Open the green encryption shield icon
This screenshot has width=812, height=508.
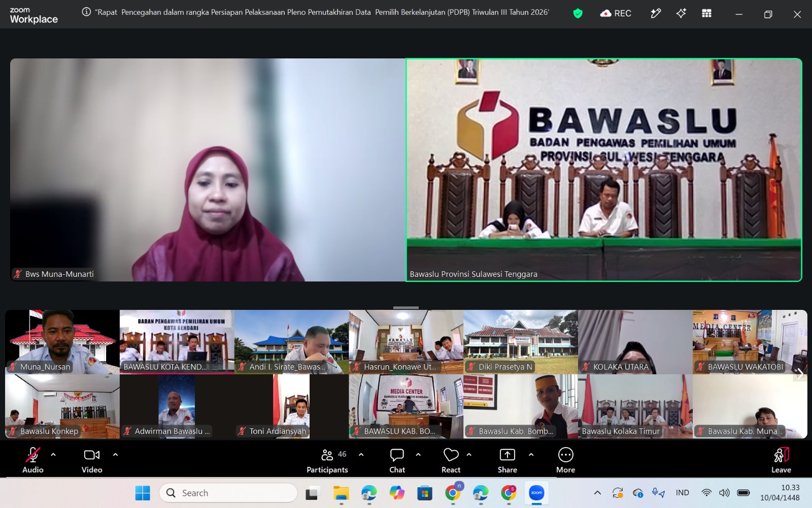[x=578, y=13]
